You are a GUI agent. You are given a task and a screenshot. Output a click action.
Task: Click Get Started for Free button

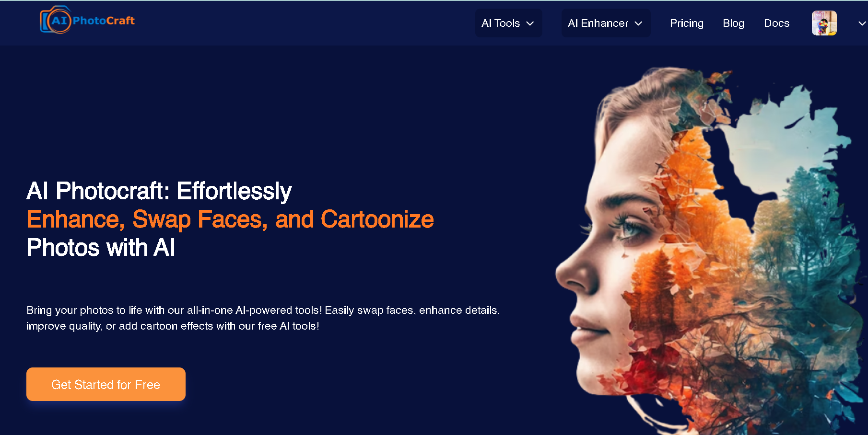click(106, 384)
